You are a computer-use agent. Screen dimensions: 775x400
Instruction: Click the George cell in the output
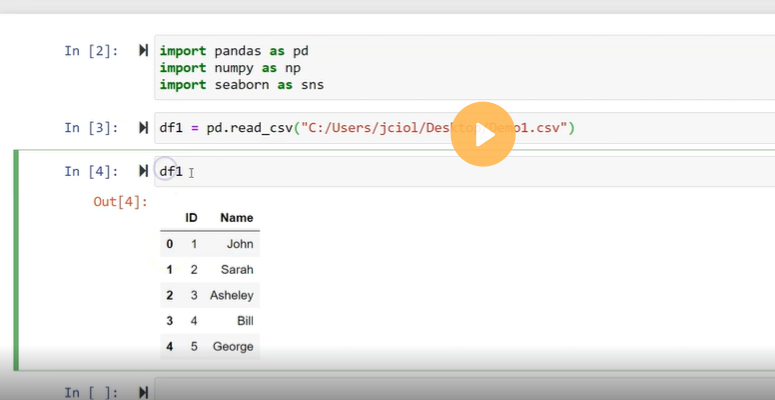point(233,348)
